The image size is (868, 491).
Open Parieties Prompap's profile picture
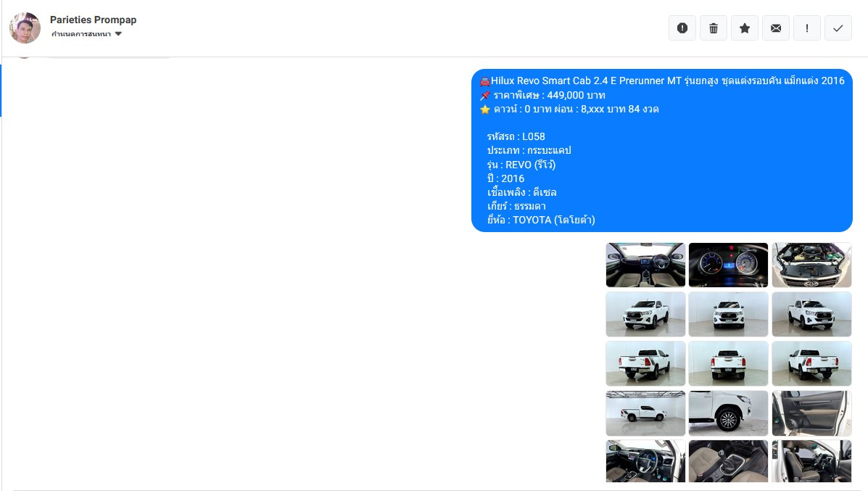[x=25, y=28]
